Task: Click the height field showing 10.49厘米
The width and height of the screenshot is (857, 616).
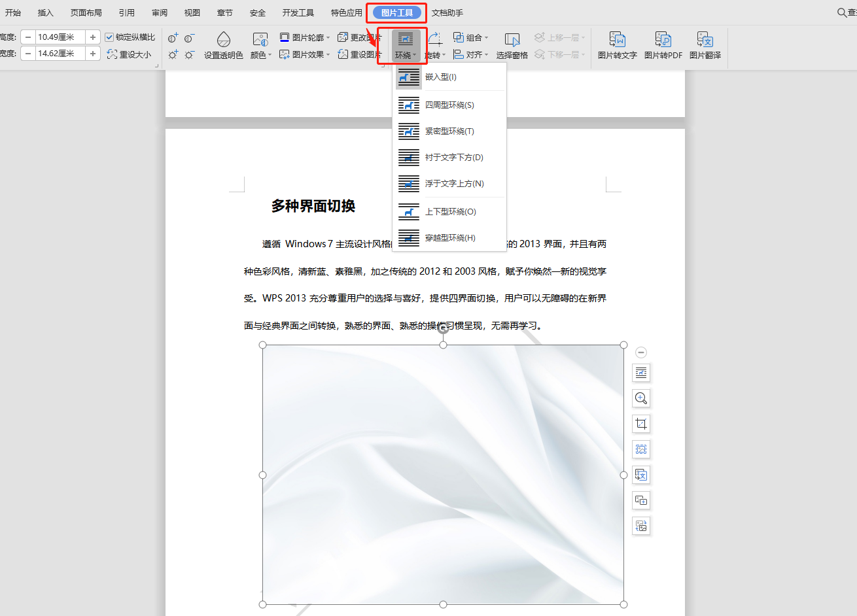Action: [60, 37]
